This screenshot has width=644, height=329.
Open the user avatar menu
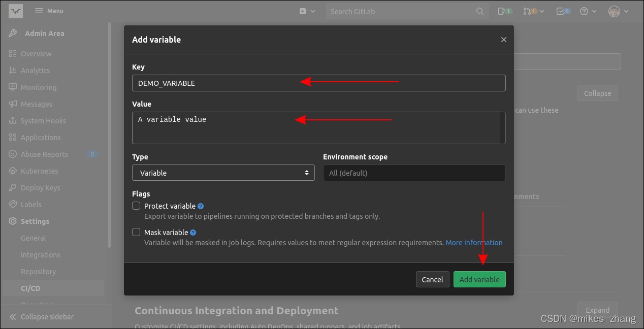[619, 11]
